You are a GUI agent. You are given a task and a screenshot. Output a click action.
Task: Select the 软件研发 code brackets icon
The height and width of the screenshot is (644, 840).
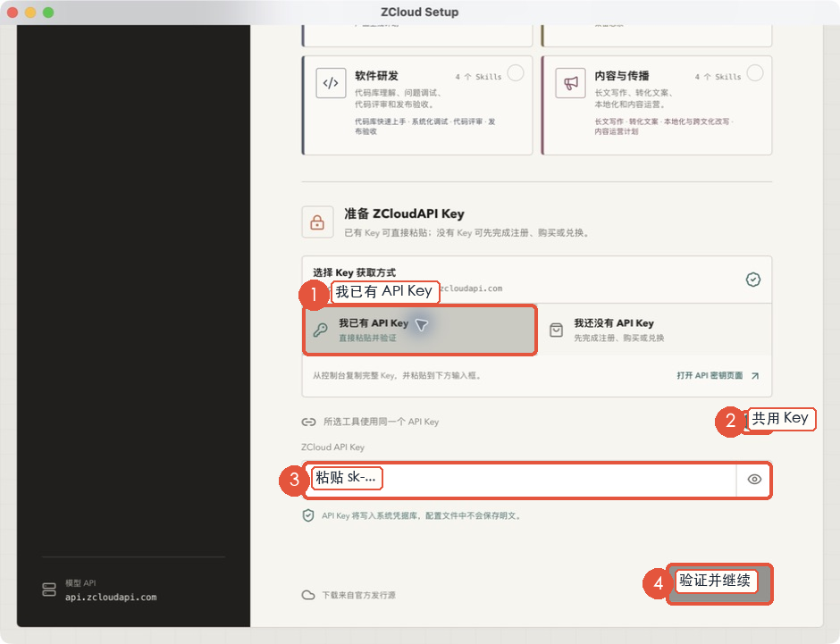[331, 83]
